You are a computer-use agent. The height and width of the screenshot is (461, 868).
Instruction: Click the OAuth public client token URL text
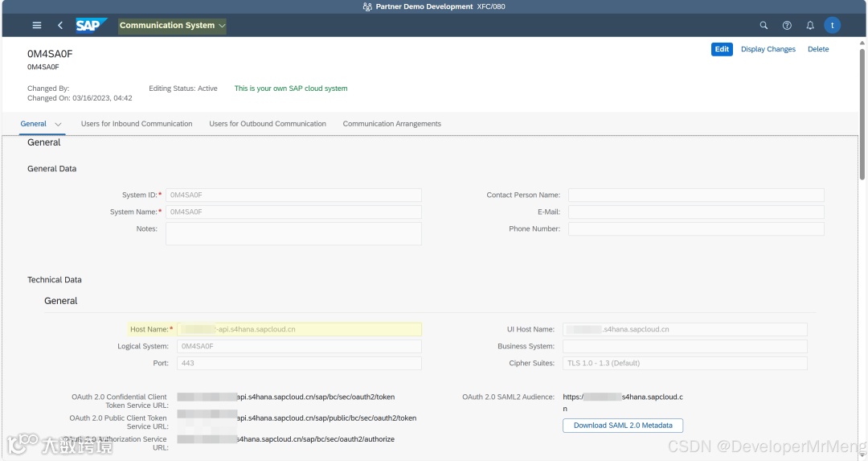tap(297, 418)
